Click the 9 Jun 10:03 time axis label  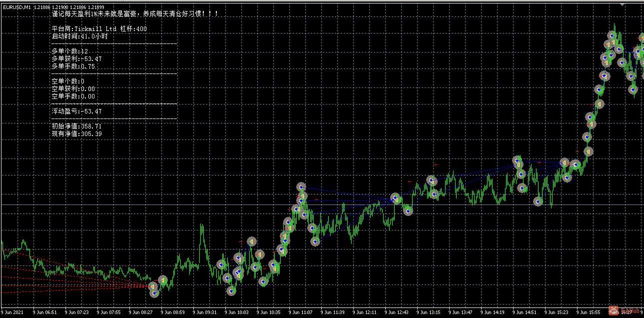[237, 312]
